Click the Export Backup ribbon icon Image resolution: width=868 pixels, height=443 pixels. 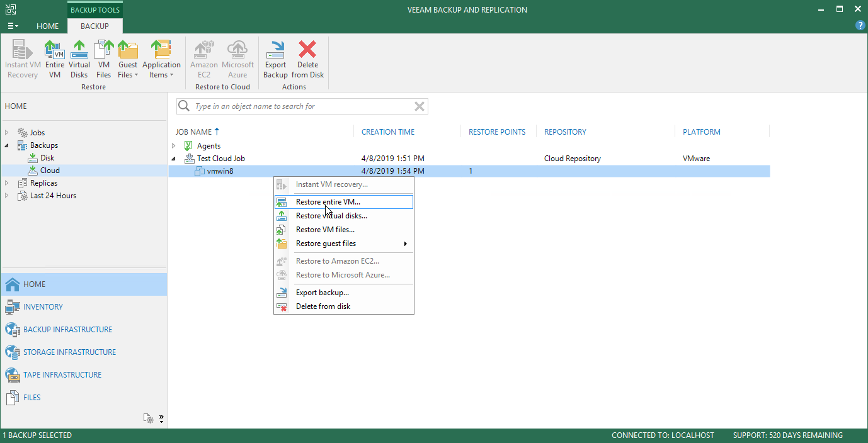coord(275,59)
